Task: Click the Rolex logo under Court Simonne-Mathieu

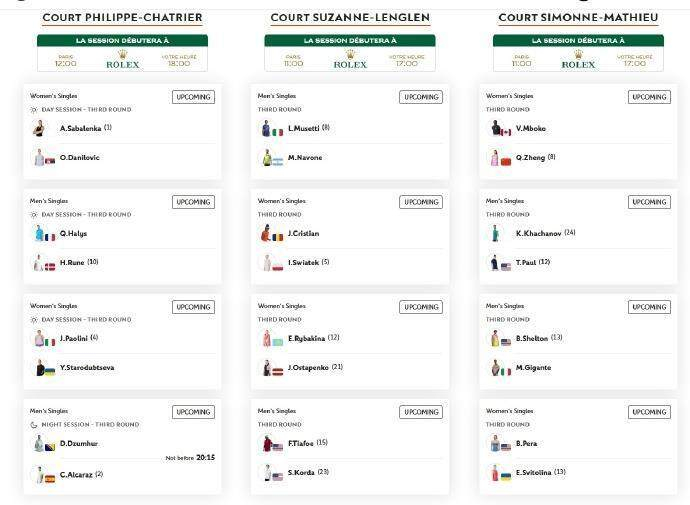Action: click(578, 60)
